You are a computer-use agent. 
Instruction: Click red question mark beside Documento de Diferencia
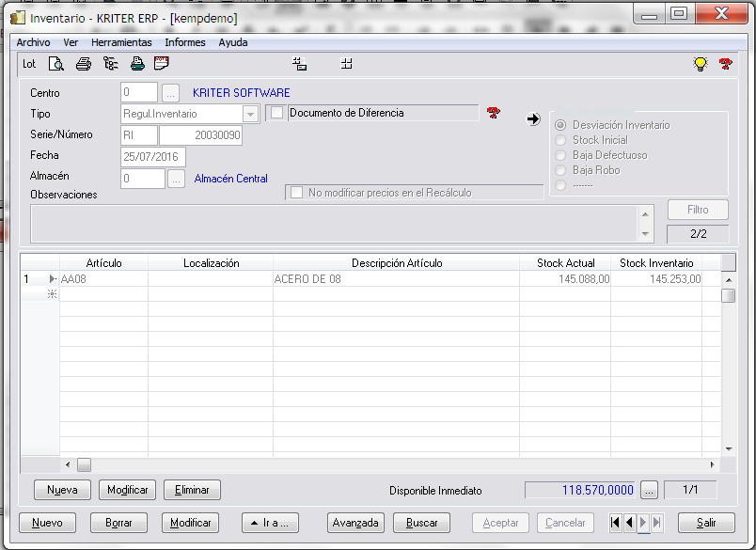(x=494, y=113)
